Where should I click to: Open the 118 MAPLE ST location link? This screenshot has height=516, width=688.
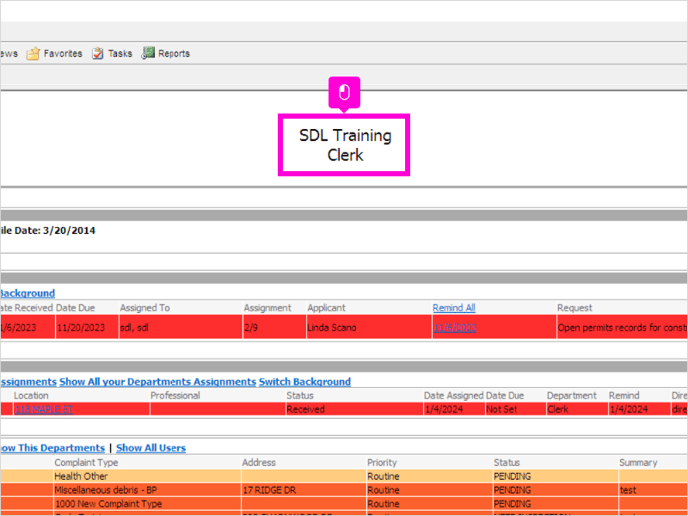point(44,409)
